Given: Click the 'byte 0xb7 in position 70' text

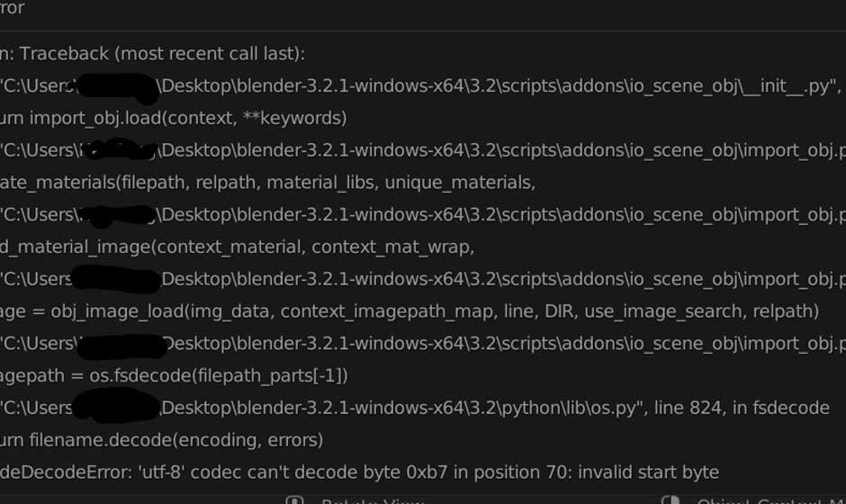Looking at the screenshot, I should click(458, 472).
